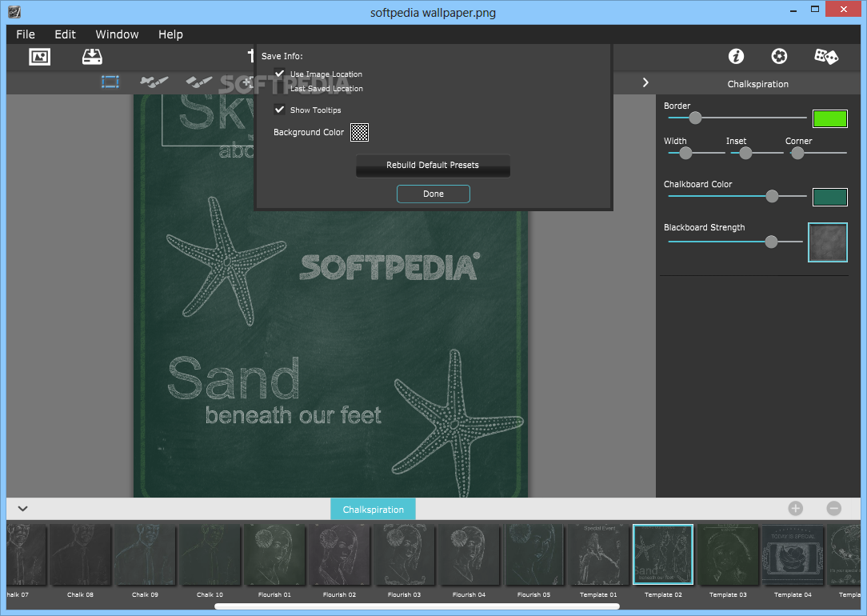Select the second chalk brush tool
This screenshot has height=616, width=867.
click(199, 82)
